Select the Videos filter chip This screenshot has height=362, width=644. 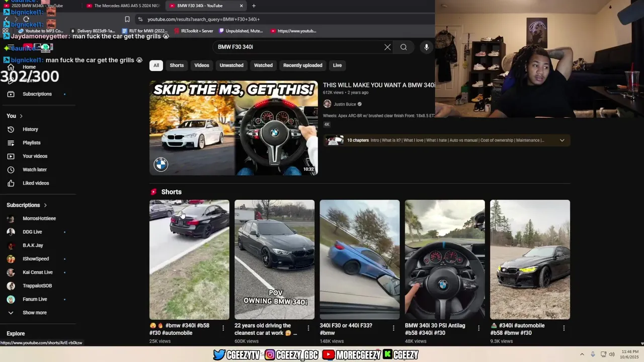(202, 65)
